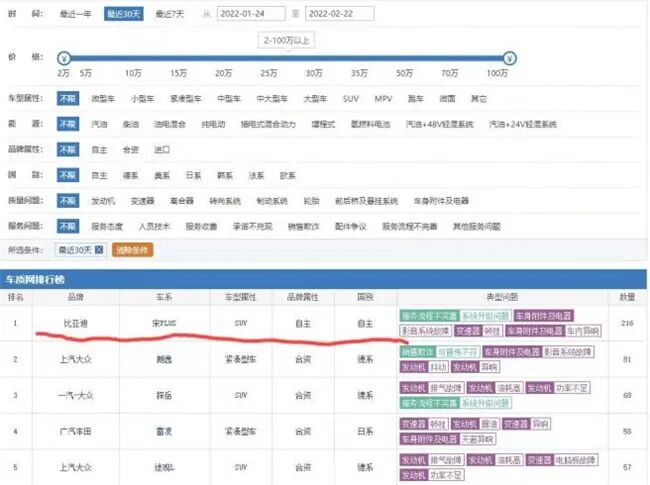
Task: Open the 探岳 model in rank 3
Action: pos(164,395)
